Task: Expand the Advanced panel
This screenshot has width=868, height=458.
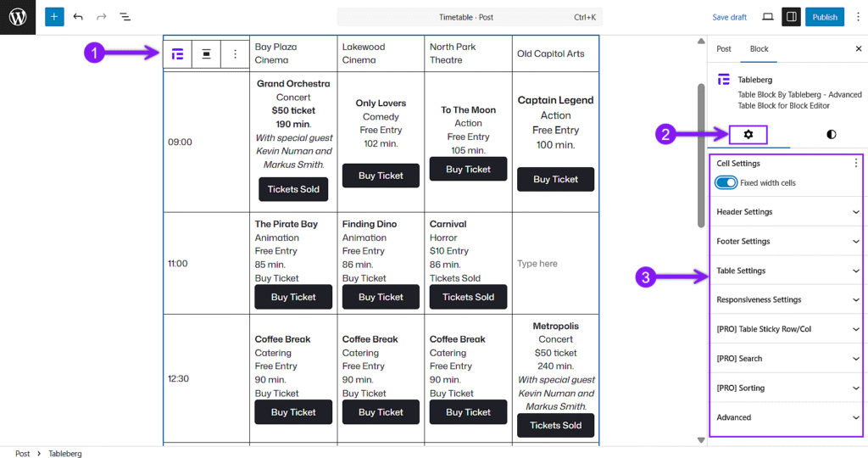Action: coord(787,417)
